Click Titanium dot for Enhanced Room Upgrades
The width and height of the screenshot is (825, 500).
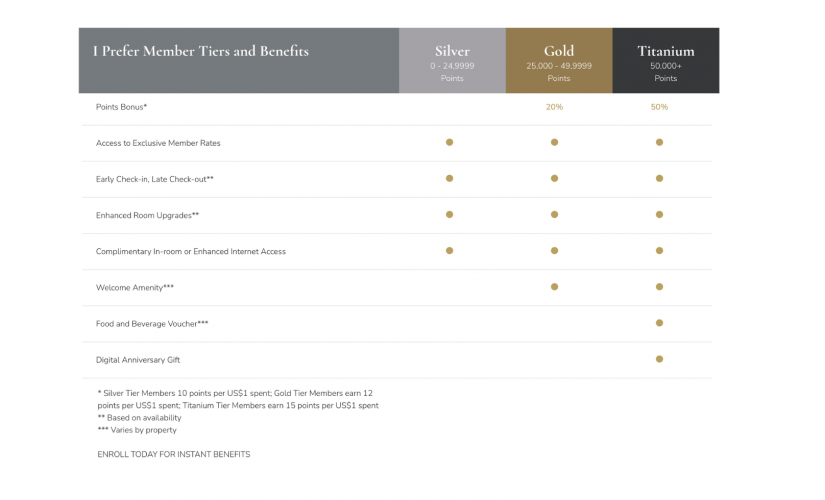(659, 215)
